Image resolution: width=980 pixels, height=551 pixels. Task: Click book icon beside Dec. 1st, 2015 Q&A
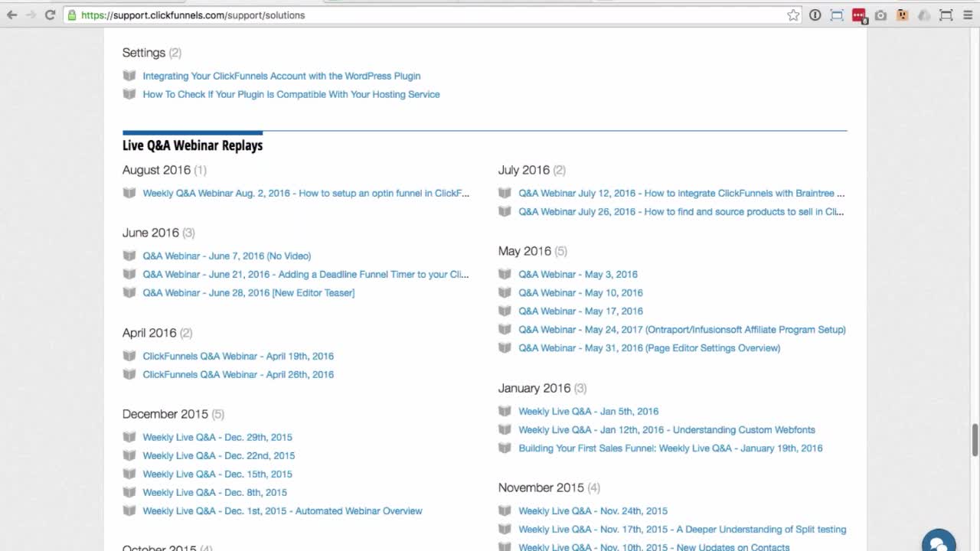pyautogui.click(x=129, y=510)
